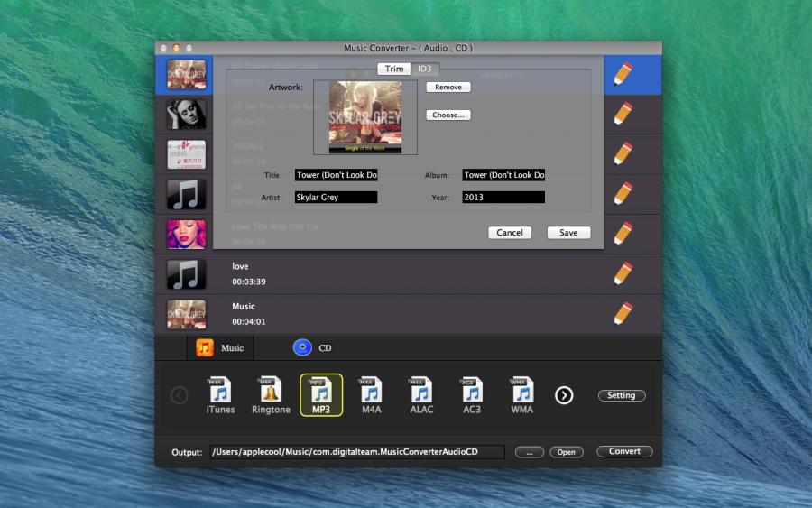Select the 'love' track music note thumbnail
This screenshot has height=508, width=812.
point(187,274)
